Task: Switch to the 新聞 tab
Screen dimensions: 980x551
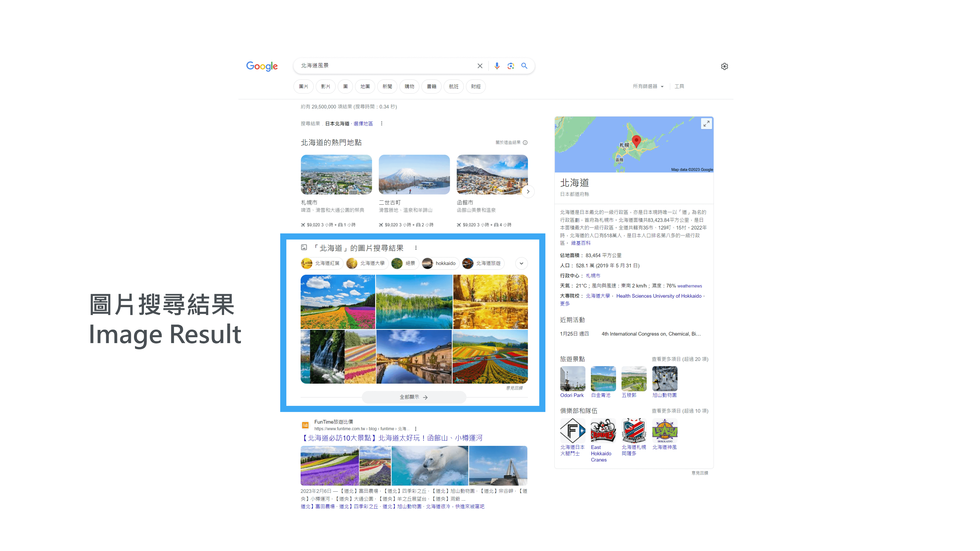Action: click(387, 86)
